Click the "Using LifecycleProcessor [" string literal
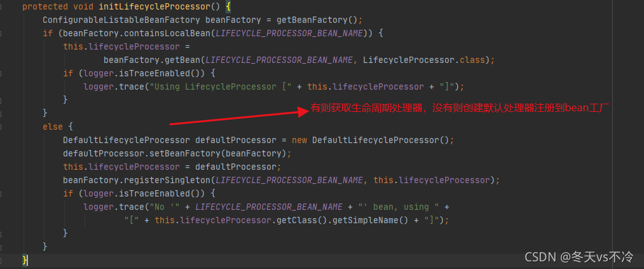Screen dimensions: 644x269 coord(221,86)
